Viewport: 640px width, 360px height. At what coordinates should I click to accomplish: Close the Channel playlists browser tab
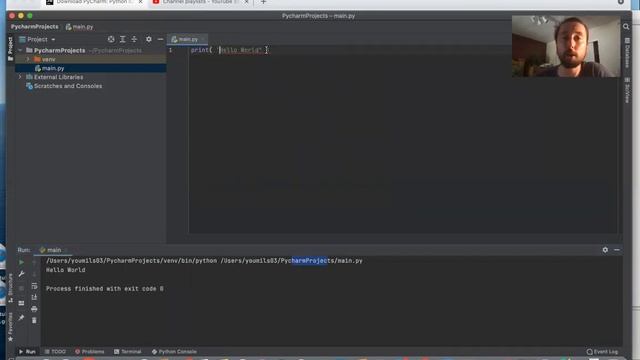(x=247, y=2)
